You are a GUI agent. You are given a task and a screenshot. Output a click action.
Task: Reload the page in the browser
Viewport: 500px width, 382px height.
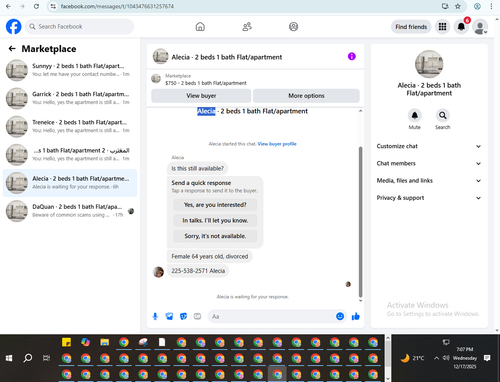point(36,6)
